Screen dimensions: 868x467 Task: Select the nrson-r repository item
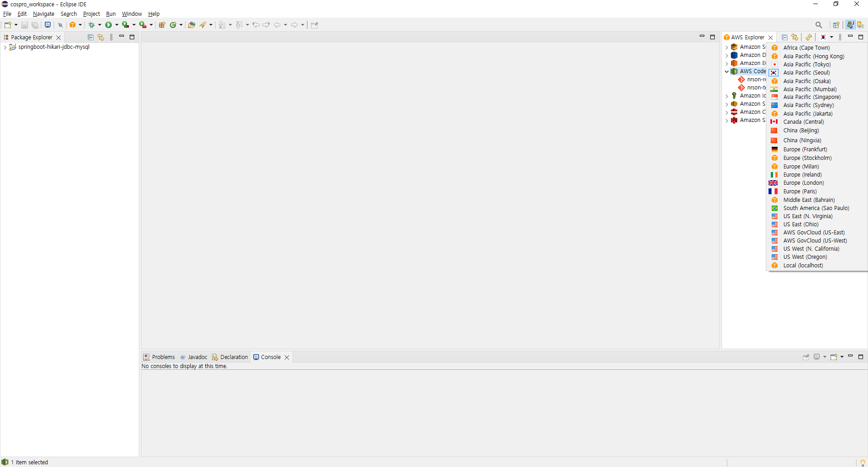pos(752,79)
